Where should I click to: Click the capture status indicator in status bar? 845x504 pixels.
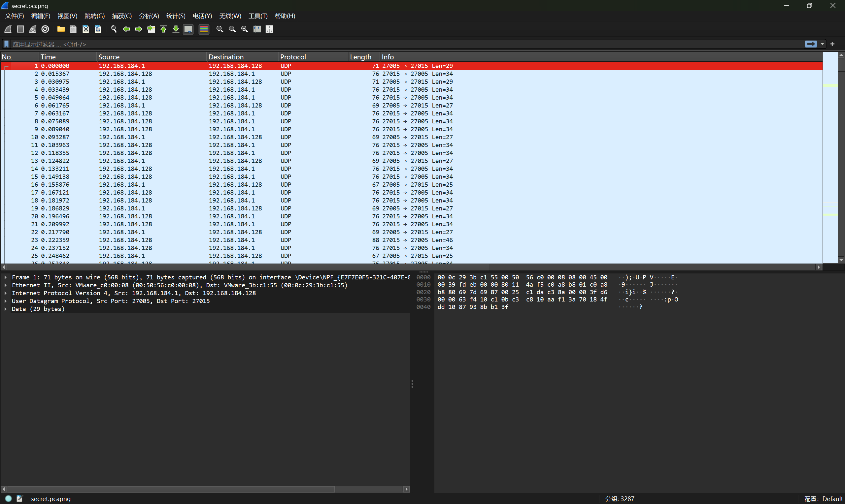9,499
